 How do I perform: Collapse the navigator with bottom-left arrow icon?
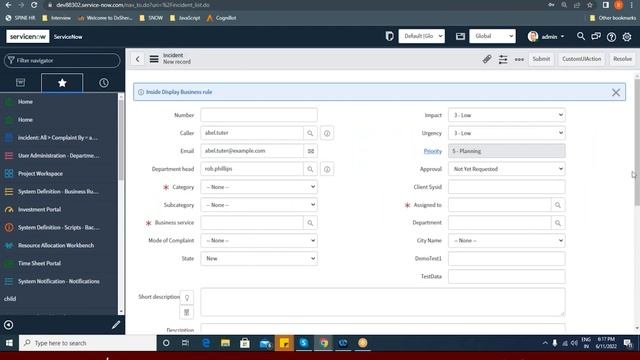coord(9,325)
